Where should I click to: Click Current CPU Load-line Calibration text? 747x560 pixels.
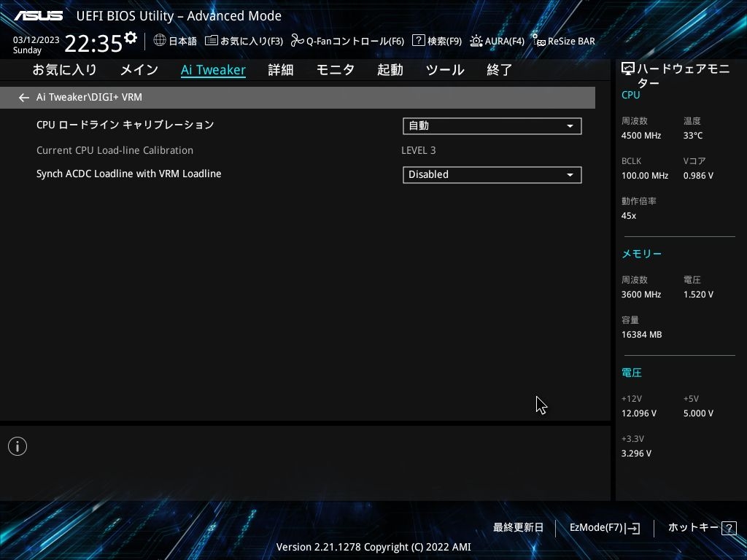115,150
